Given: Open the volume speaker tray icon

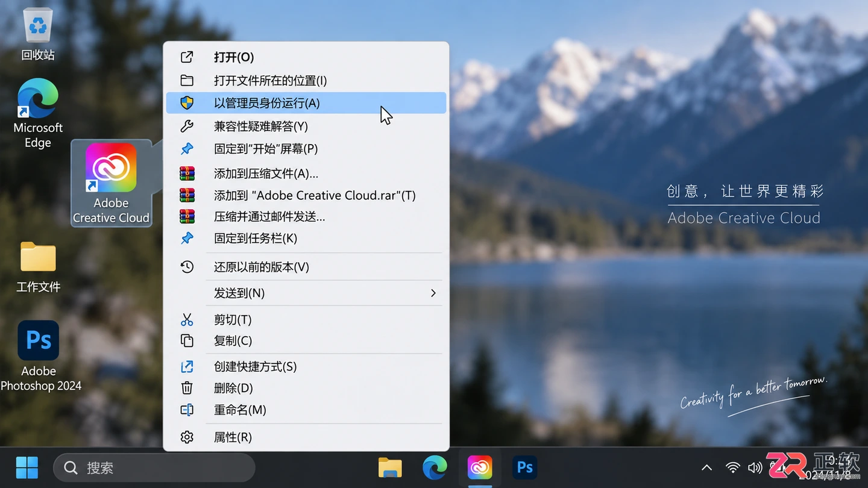Looking at the screenshot, I should (x=755, y=468).
